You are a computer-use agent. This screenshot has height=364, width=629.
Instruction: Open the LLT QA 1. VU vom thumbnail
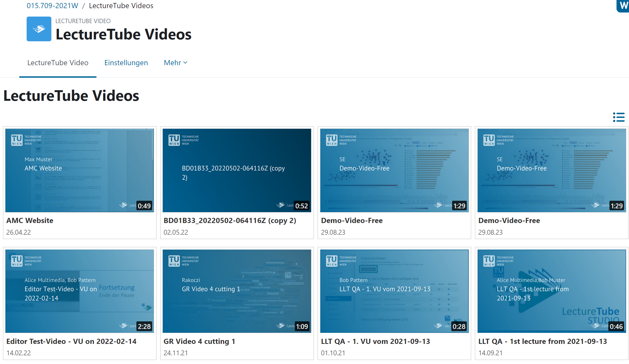(x=395, y=291)
